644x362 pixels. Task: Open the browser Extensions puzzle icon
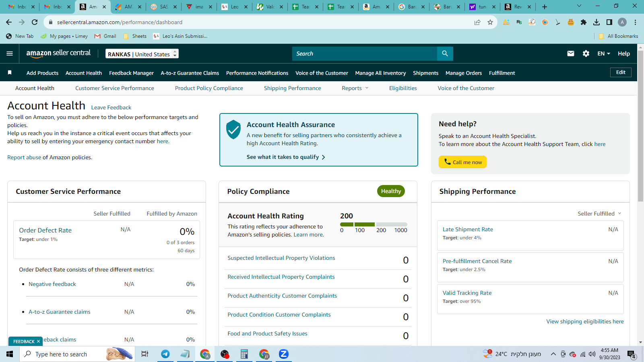pyautogui.click(x=584, y=22)
